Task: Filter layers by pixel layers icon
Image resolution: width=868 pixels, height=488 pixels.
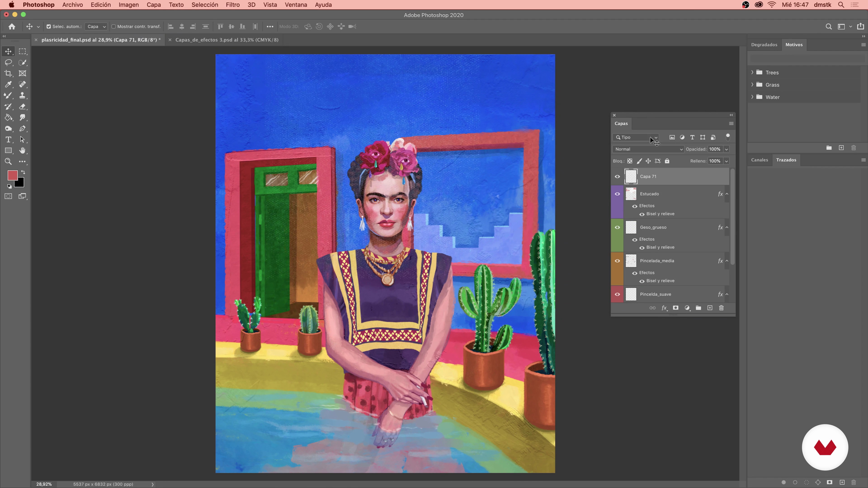Action: coord(672,137)
